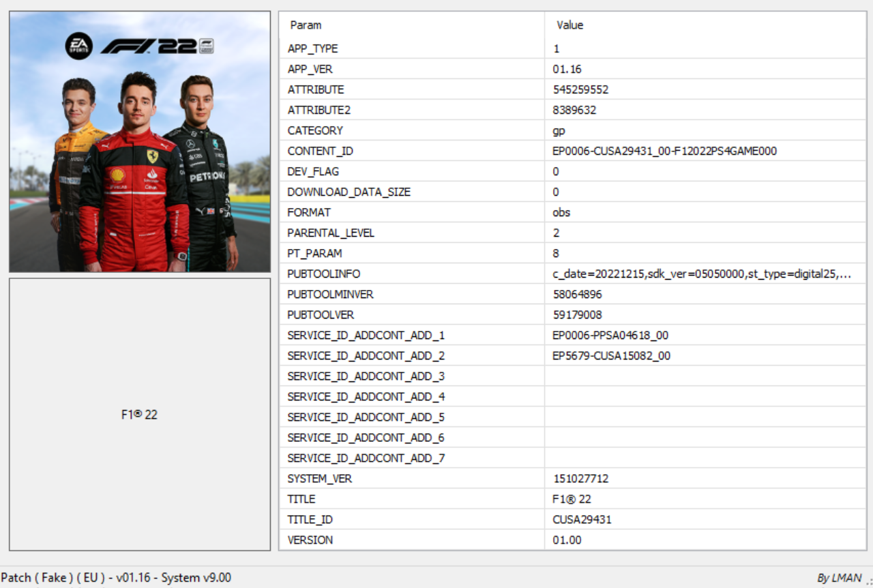873x588 pixels.
Task: Select the SERVICE_ID_ADDCONT_ADD_3 parameter name
Action: coord(366,376)
